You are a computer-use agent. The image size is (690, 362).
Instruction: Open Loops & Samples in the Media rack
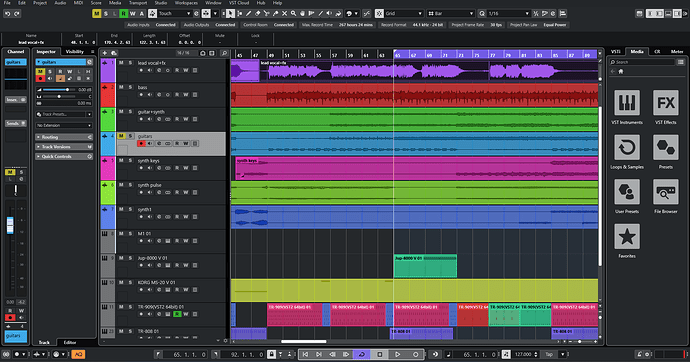coord(627,152)
